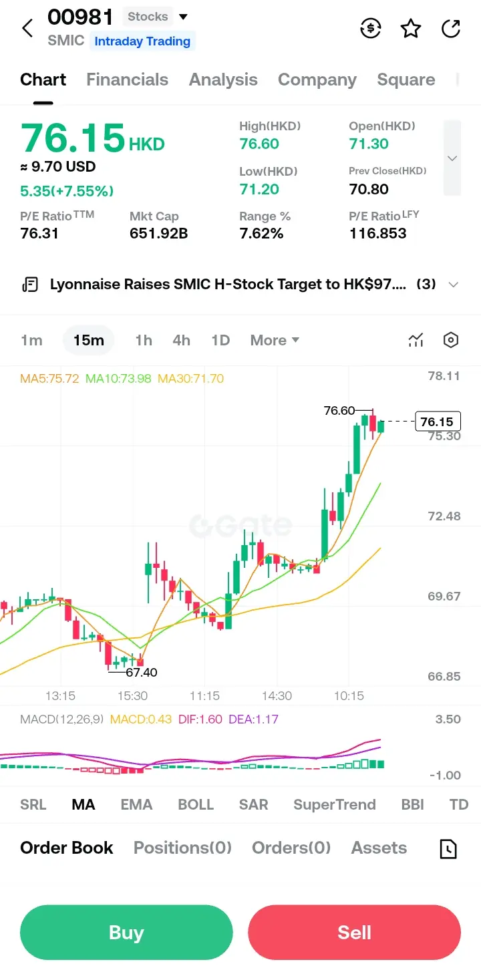
Task: Tap the 76.60 high marker on chart
Action: (339, 411)
